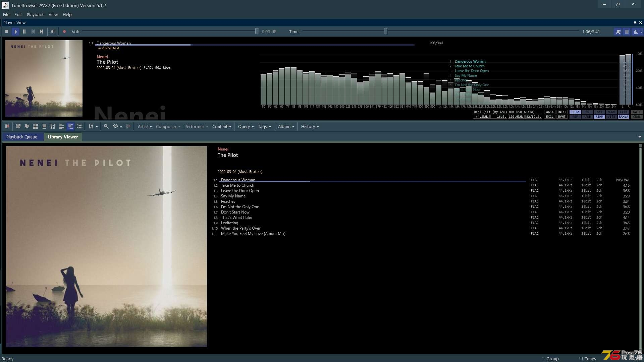Image resolution: width=644 pixels, height=362 pixels.
Task: Click the Time seek slider handle
Action: point(386,32)
